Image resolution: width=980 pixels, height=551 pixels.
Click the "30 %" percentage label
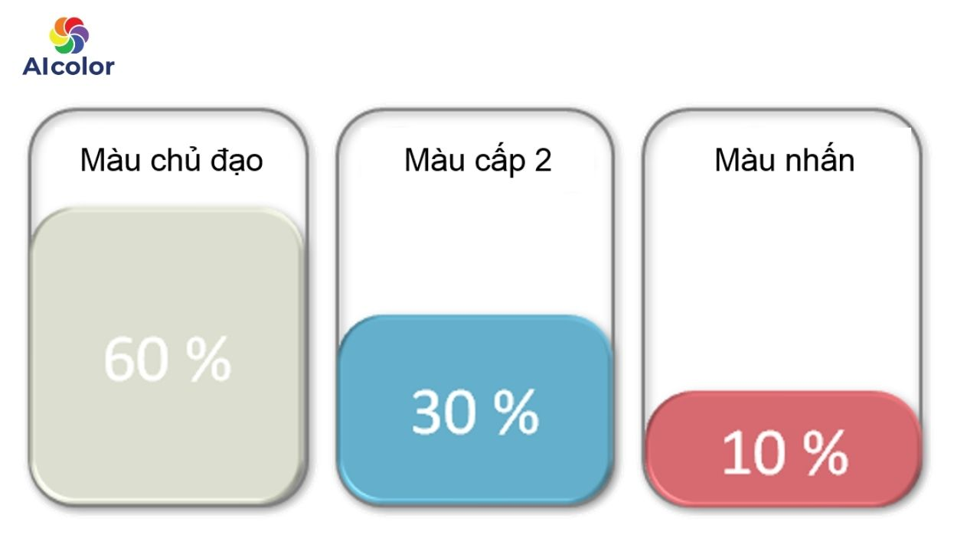click(x=475, y=412)
